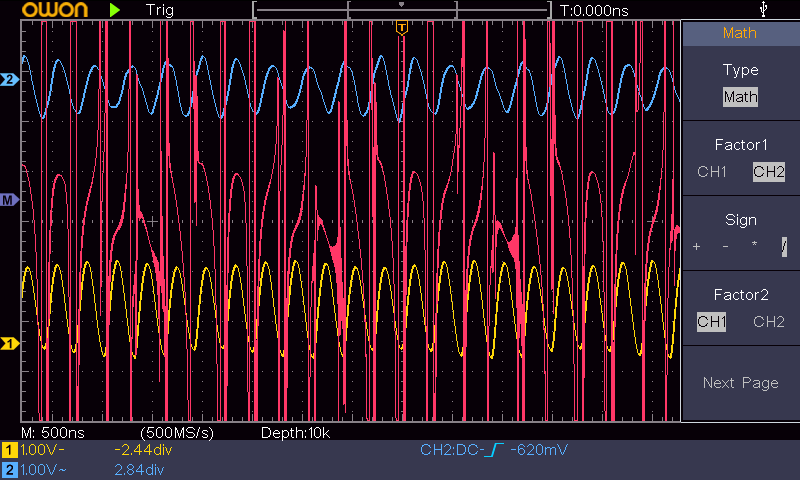The width and height of the screenshot is (800, 480).
Task: Click the USB connection icon
Action: coord(765,10)
